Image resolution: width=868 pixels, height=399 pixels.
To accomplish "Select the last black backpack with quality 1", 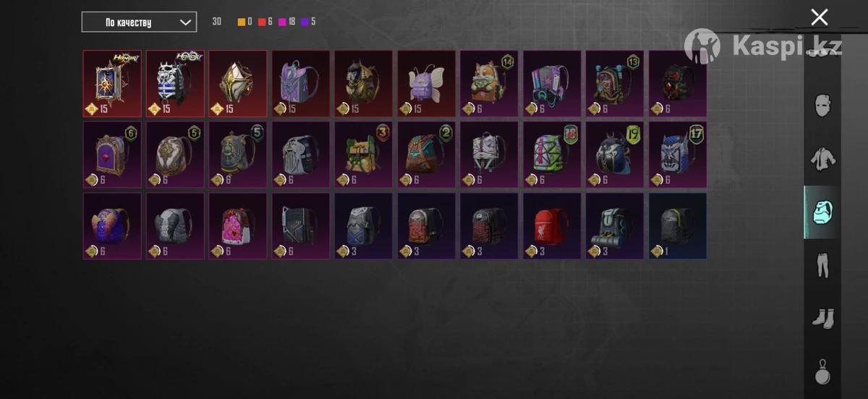I will click(678, 225).
